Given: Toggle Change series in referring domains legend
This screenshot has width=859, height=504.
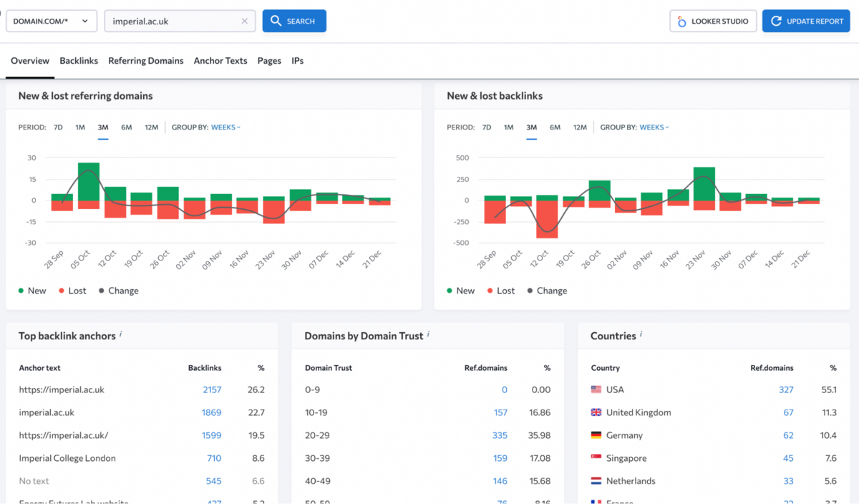Looking at the screenshot, I should pos(118,291).
